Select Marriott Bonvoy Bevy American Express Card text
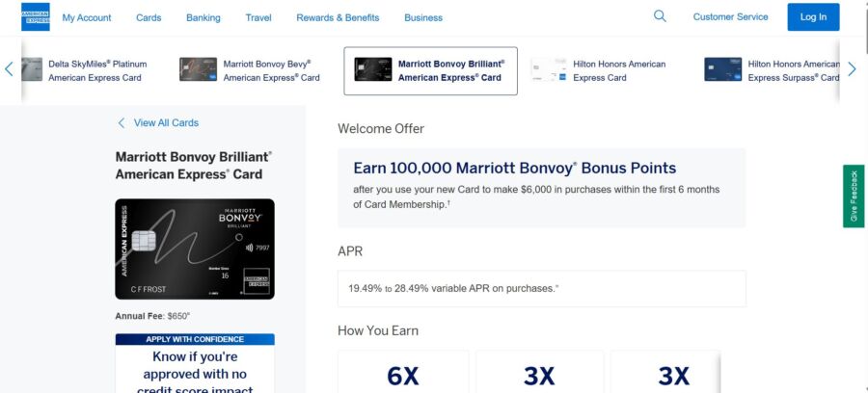The image size is (868, 393). (x=271, y=70)
